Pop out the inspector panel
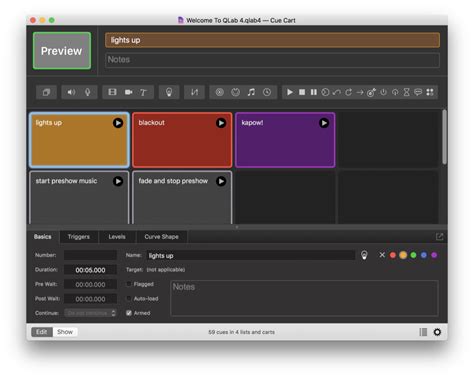The width and height of the screenshot is (474, 378). 439,237
